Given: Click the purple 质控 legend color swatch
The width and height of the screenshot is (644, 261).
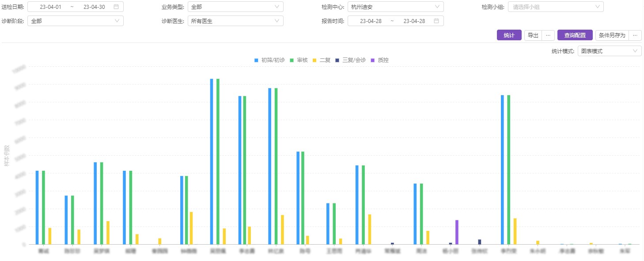Looking at the screenshot, I should click(x=372, y=60).
